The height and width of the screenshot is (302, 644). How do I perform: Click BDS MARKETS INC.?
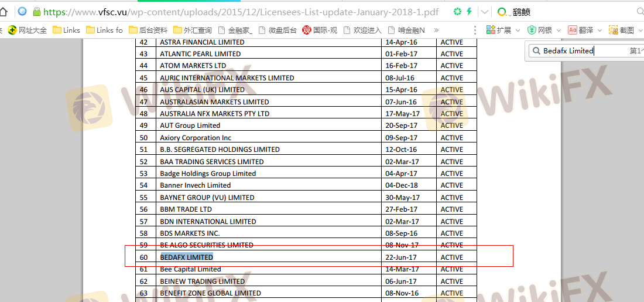[x=190, y=233]
